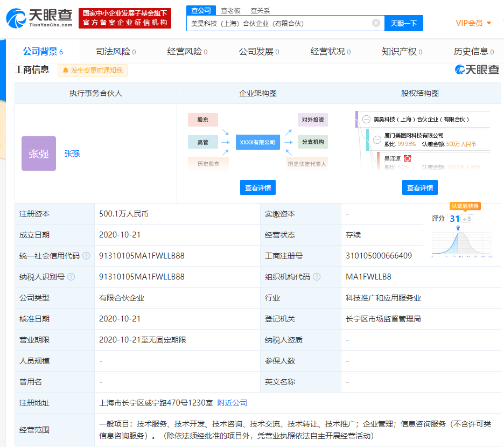Click the 500.1万人民币 registered capital value
This screenshot has height=447, width=504.
coord(124,214)
